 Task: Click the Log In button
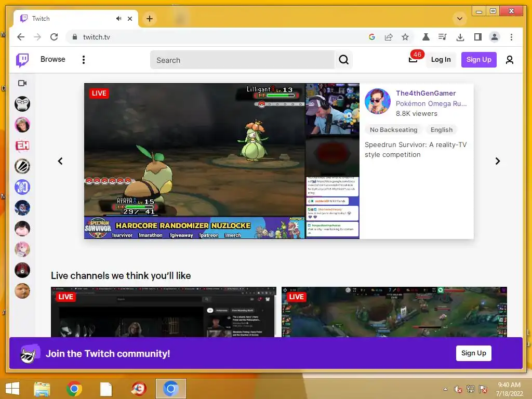441,60
